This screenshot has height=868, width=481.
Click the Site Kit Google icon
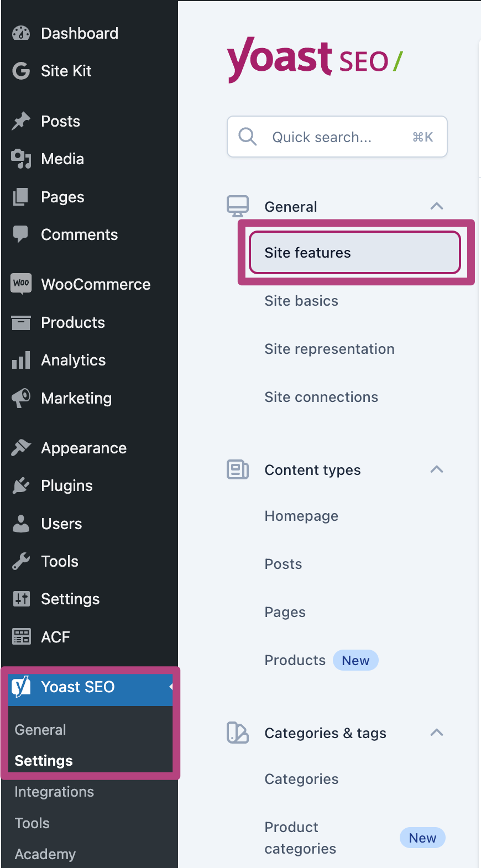point(21,71)
